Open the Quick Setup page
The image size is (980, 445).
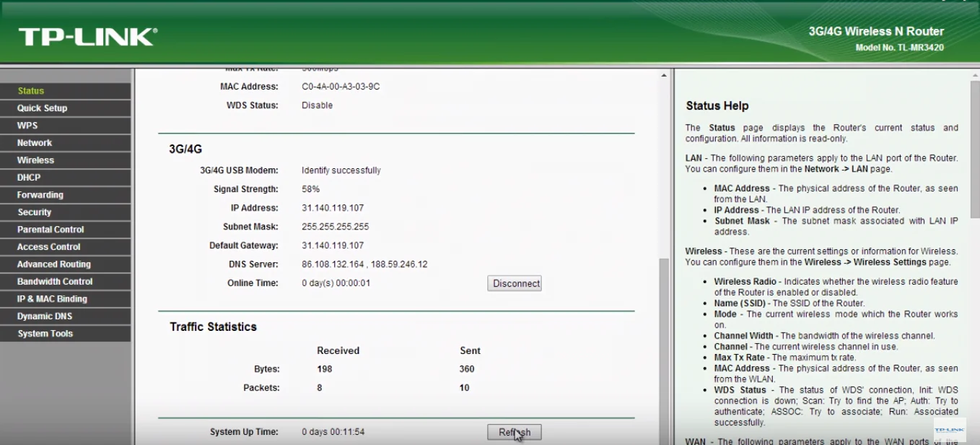point(41,108)
